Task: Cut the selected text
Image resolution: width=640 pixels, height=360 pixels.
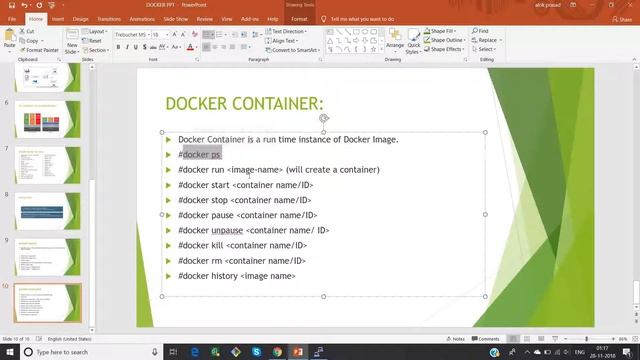Action: [27, 31]
